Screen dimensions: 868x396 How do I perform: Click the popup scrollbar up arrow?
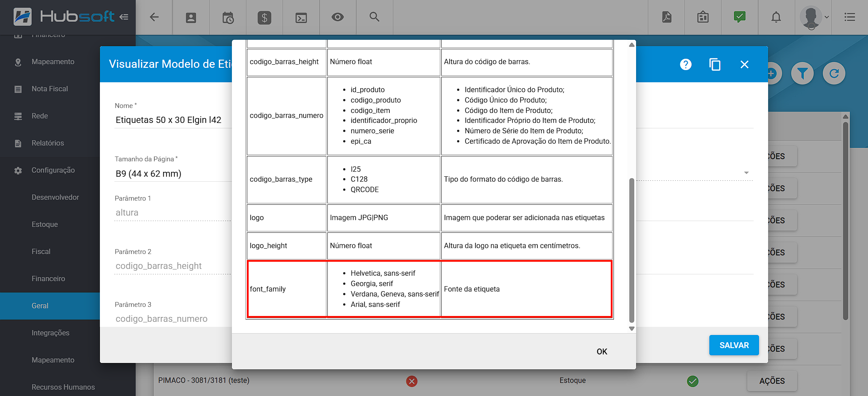pos(632,45)
